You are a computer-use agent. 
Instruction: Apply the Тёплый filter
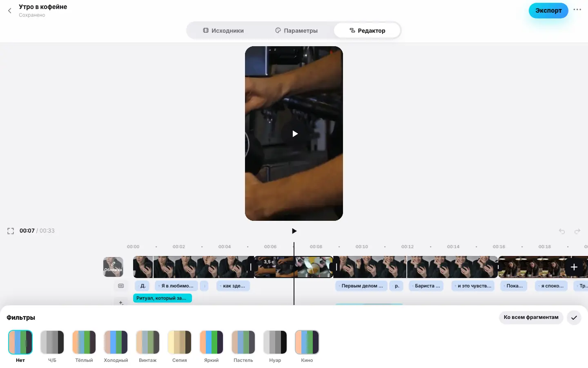tap(84, 342)
